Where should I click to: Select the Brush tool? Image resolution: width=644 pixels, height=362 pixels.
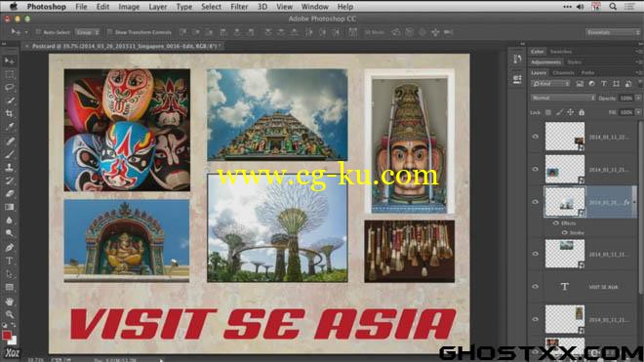point(9,154)
